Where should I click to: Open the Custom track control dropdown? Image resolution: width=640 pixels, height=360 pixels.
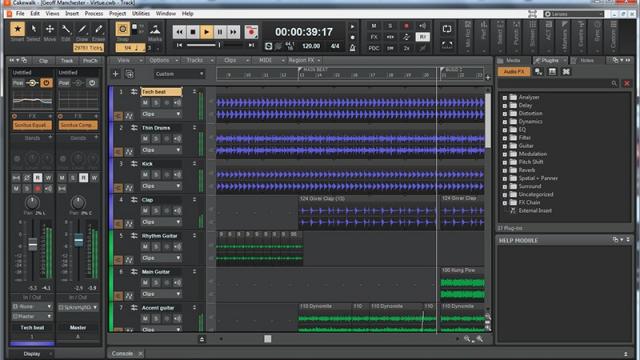pyautogui.click(x=179, y=74)
